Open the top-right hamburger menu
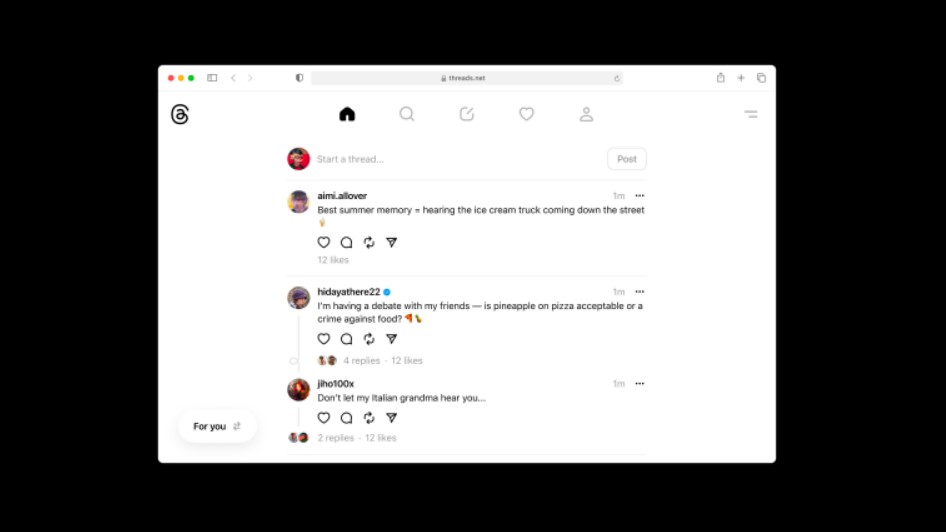 751,114
